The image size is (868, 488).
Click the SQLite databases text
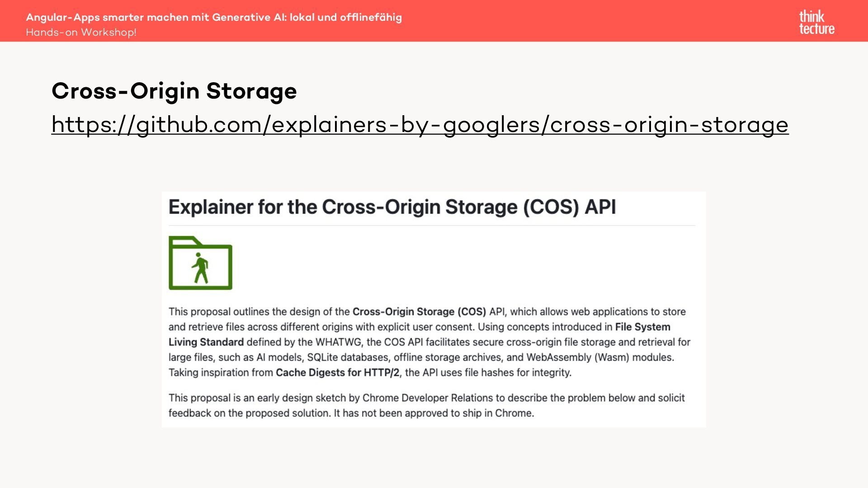click(348, 357)
